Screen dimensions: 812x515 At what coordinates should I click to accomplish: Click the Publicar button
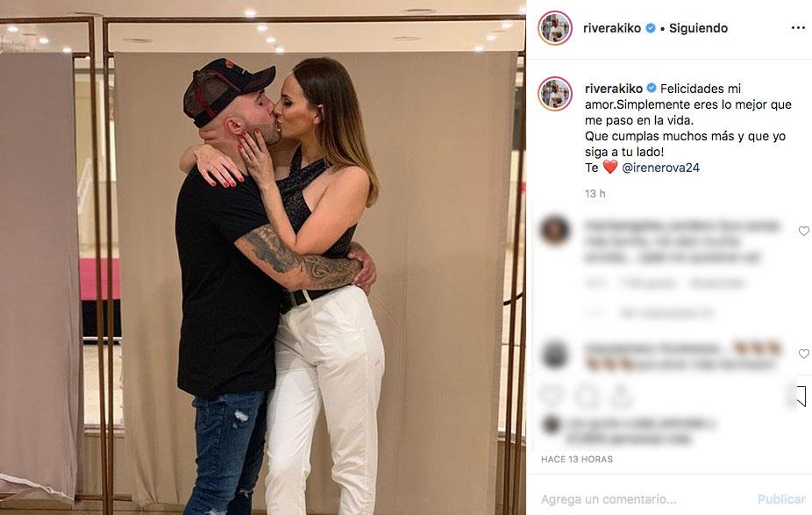pyautogui.click(x=781, y=499)
